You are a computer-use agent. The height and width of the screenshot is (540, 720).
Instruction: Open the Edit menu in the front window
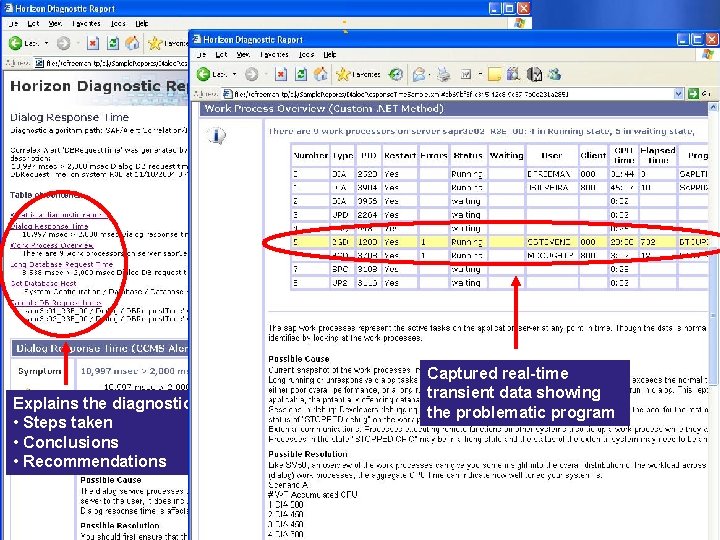tap(221, 54)
